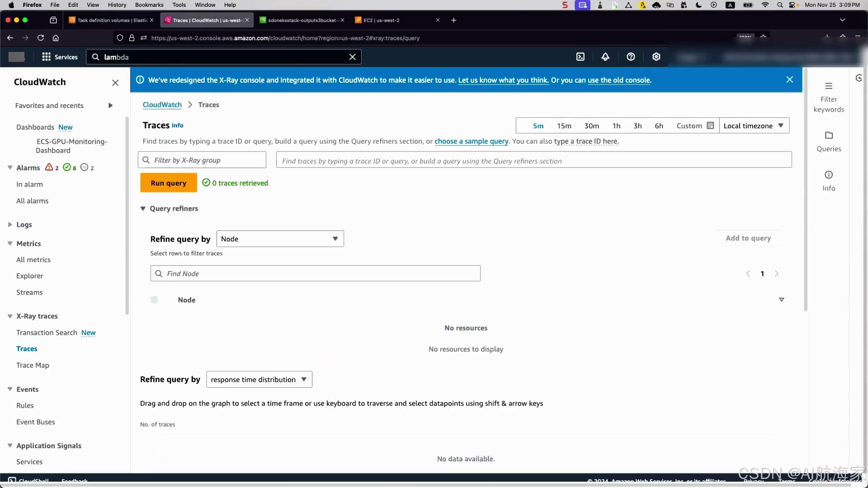The image size is (868, 488).
Task: Select the 30m time range
Action: pyautogui.click(x=591, y=126)
